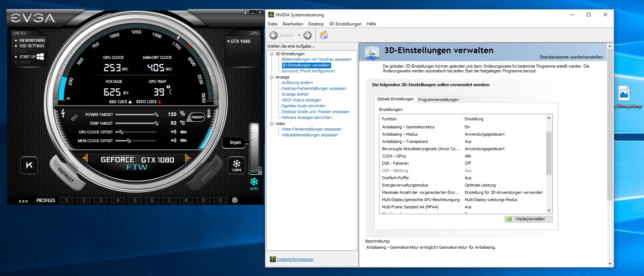Open the NVIDIA home page icon
The height and width of the screenshot is (276, 644).
(x=324, y=35)
